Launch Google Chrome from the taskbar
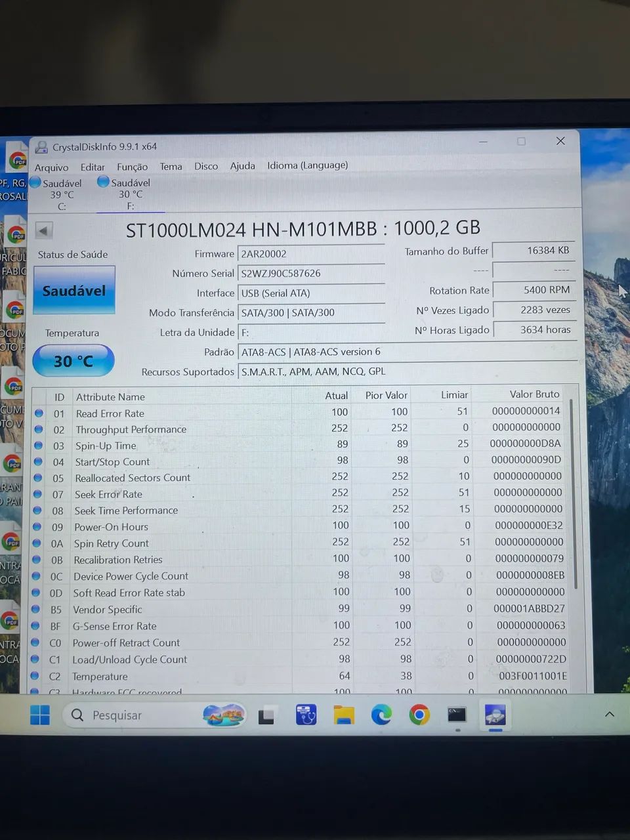 [x=419, y=714]
